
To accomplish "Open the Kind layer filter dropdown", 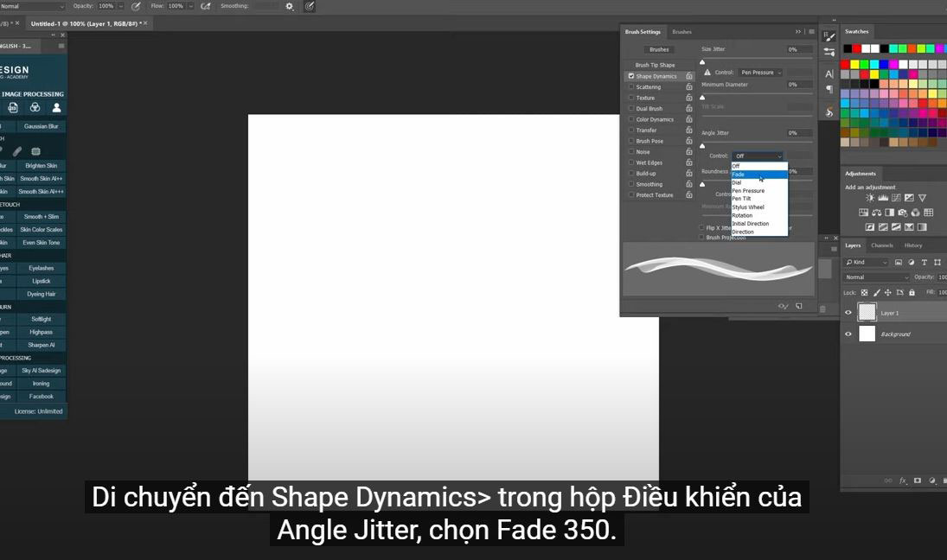I will 867,262.
